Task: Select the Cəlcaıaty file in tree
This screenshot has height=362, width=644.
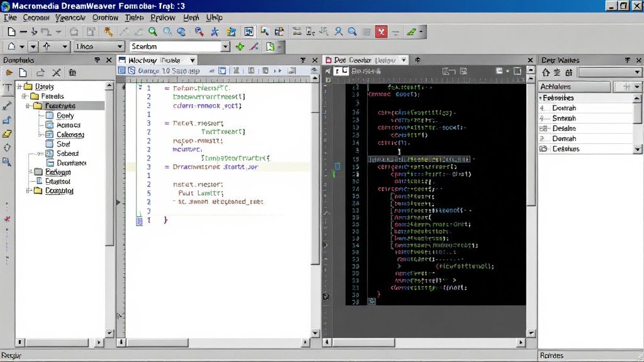Action: click(x=70, y=134)
